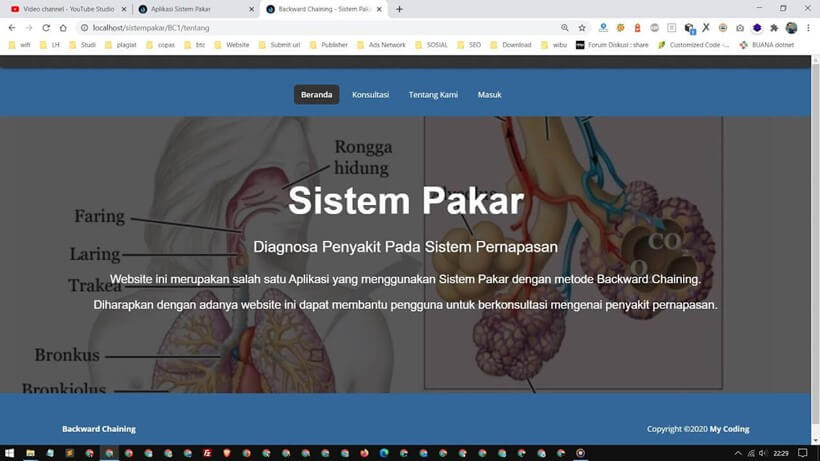Click the address bar URL field
The height and width of the screenshot is (461, 820).
(x=300, y=28)
